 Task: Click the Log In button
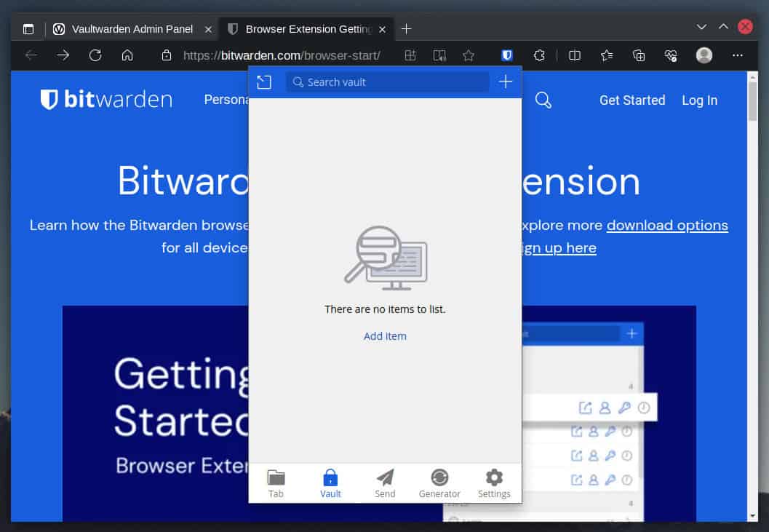point(698,100)
